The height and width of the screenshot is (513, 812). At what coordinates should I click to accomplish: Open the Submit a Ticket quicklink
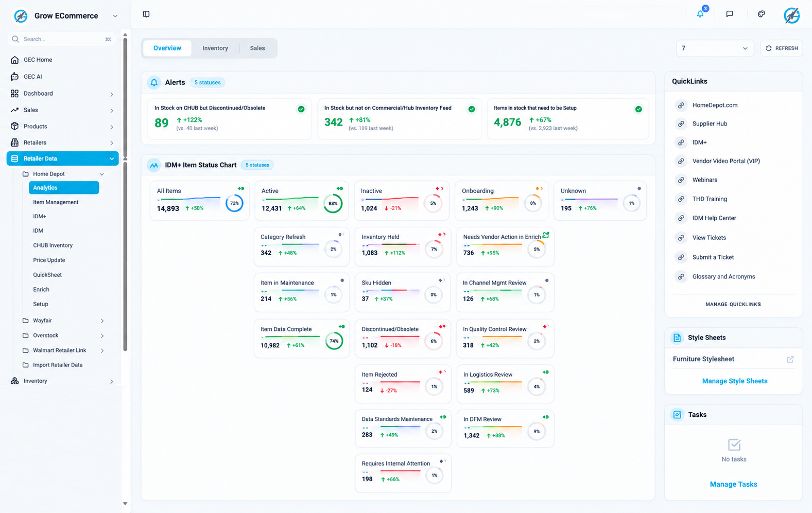pyautogui.click(x=713, y=257)
